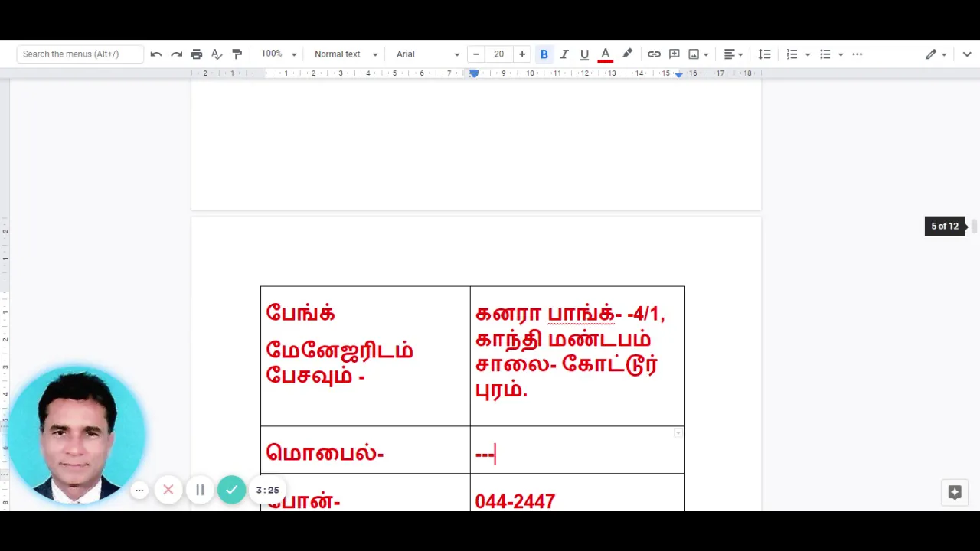Image resolution: width=980 pixels, height=551 pixels.
Task: Open line and paragraph spacing icon
Action: tap(764, 54)
